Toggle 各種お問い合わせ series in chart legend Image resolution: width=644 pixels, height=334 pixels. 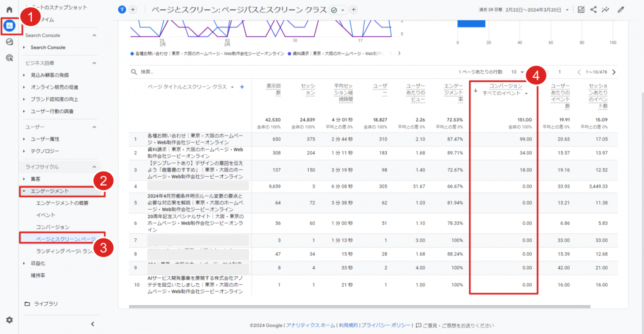tap(207, 54)
